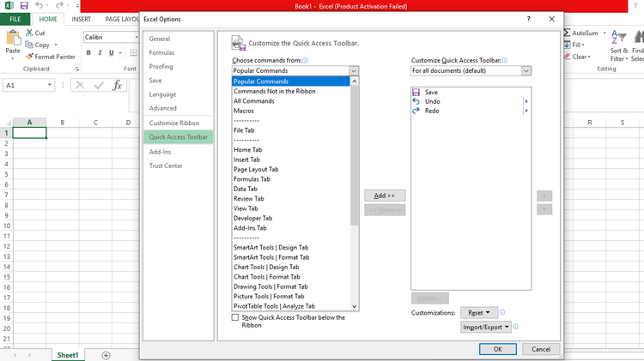
Task: Click the Save icon in title bar
Action: [24, 6]
